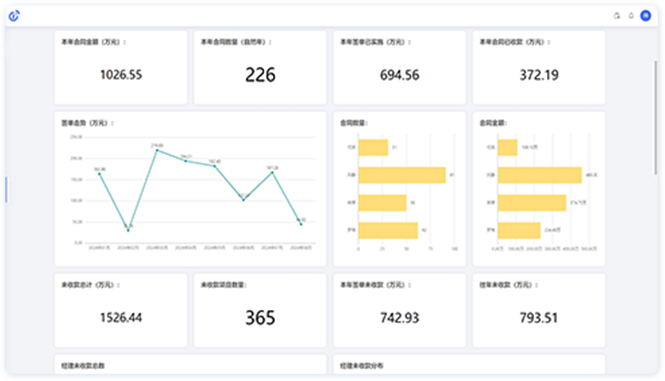Select the 226 contract count card

pyautogui.click(x=260, y=67)
